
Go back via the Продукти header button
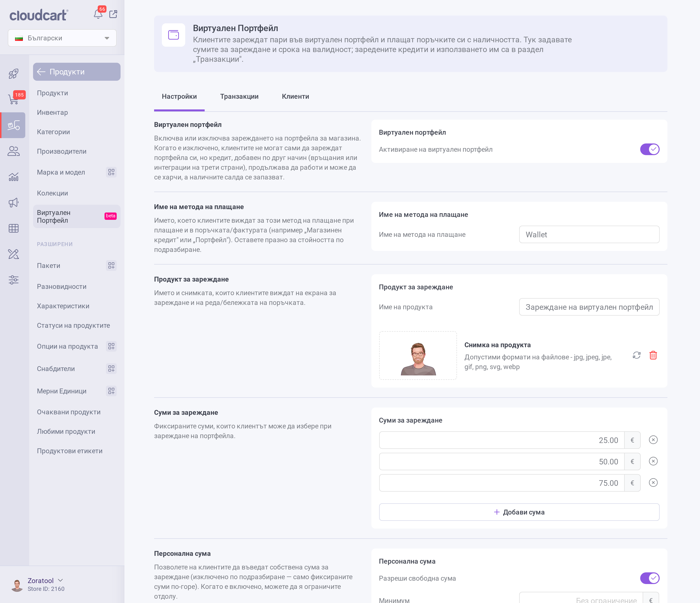pyautogui.click(x=77, y=72)
